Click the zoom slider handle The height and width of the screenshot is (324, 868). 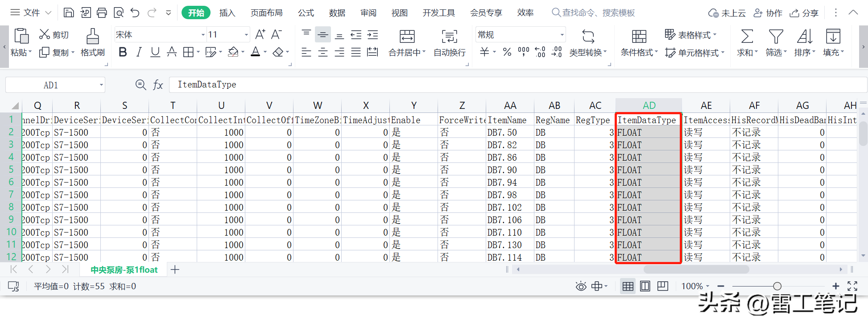click(777, 286)
